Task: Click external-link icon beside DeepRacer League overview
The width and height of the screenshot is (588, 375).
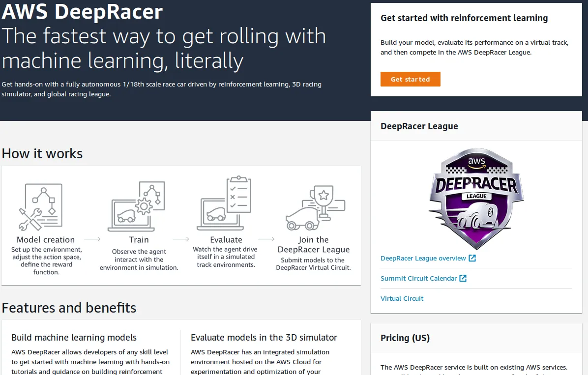Action: tap(472, 258)
